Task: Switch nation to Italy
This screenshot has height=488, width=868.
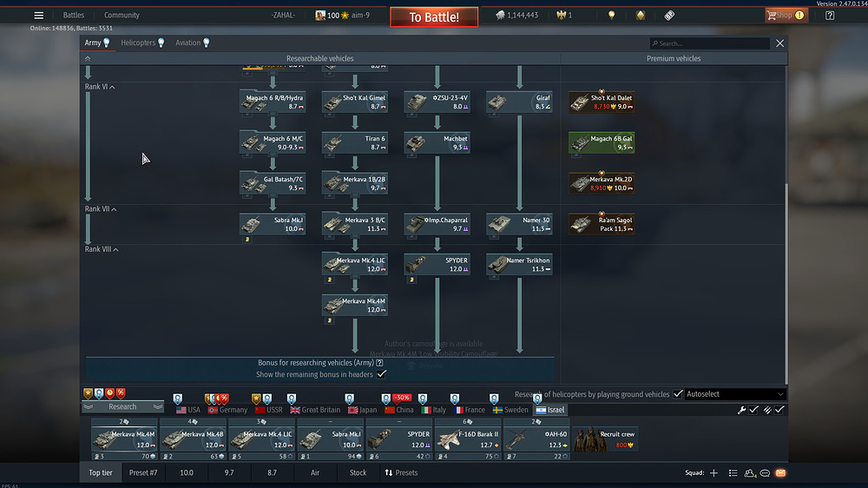Action: tap(433, 410)
